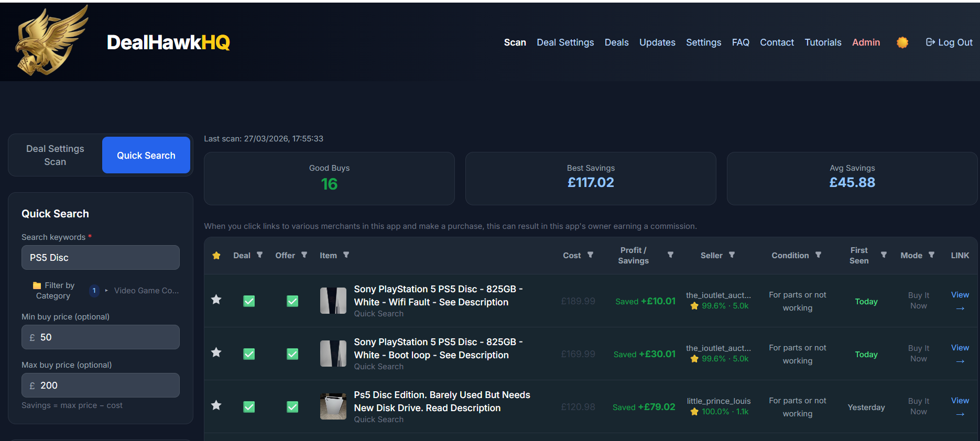Toggle Deal checkbox for Wifi Fault listing
The width and height of the screenshot is (980, 441).
click(249, 301)
